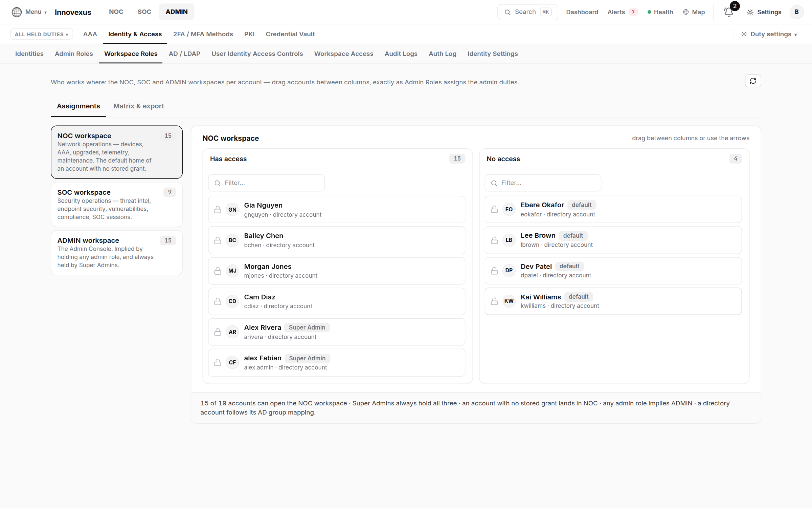Click the lock icon on Bailey Chen's row
The height and width of the screenshot is (508, 812).
pyautogui.click(x=218, y=240)
